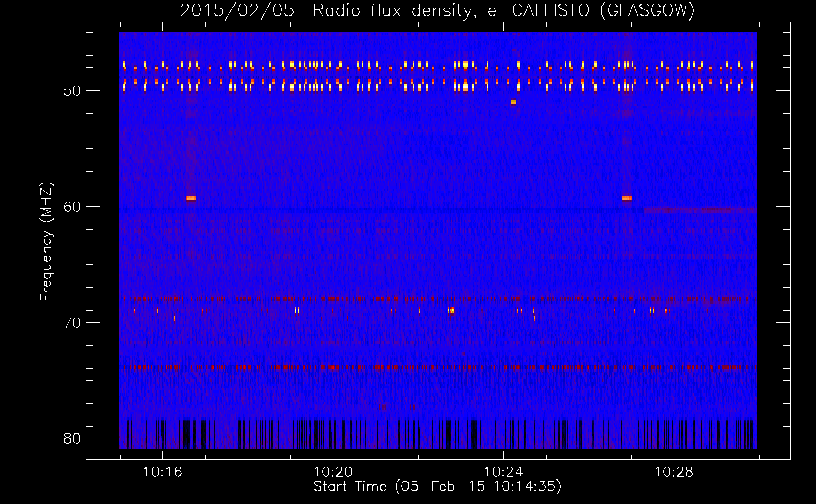Click the 10:24 time tick label
Screen dimensions: 816x504
click(x=503, y=472)
